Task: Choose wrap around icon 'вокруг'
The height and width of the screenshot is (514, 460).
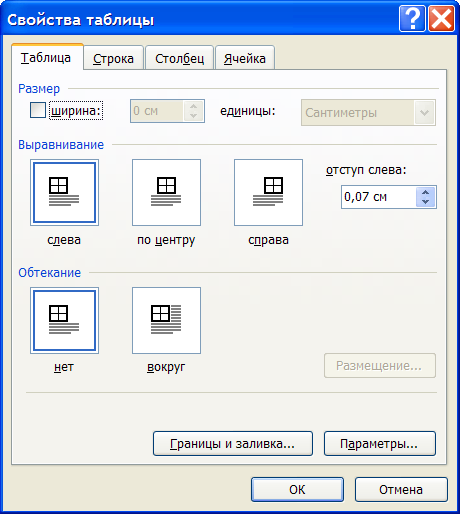Action: click(166, 320)
